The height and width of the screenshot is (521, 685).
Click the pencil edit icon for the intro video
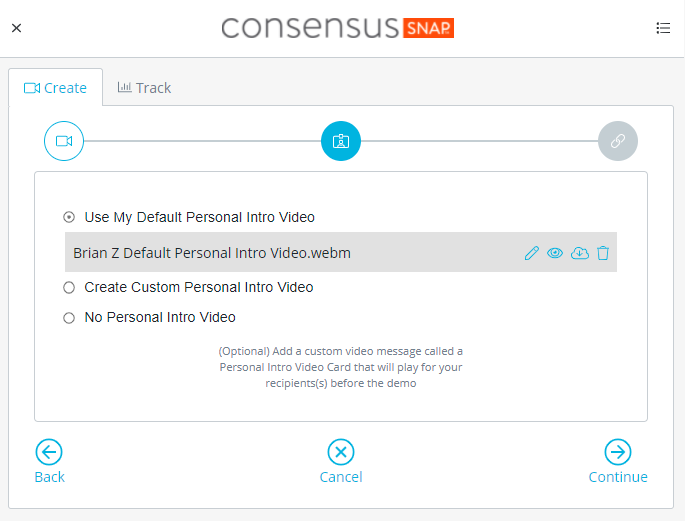tap(532, 253)
